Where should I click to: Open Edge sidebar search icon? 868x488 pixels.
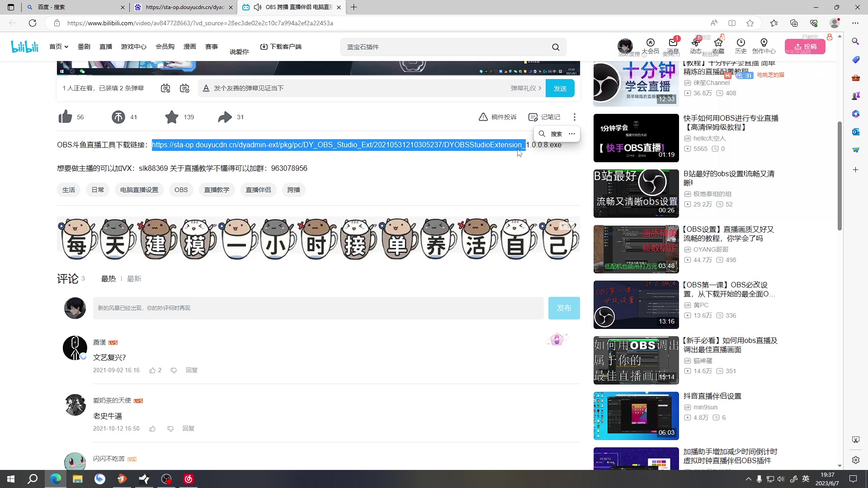point(855,42)
